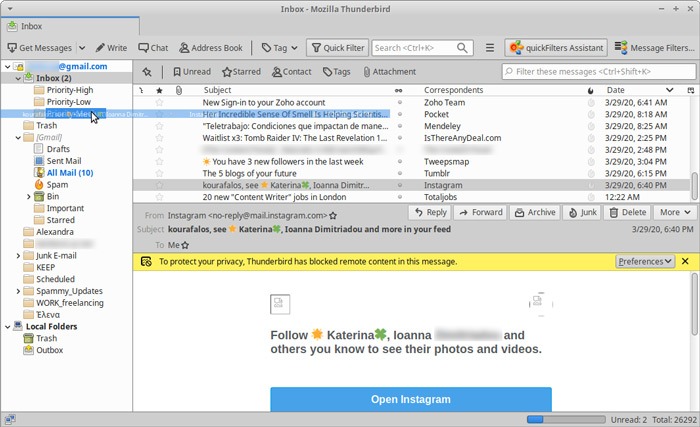This screenshot has height=427, width=700.
Task: Open the All Mail (10) folder
Action: (x=70, y=173)
